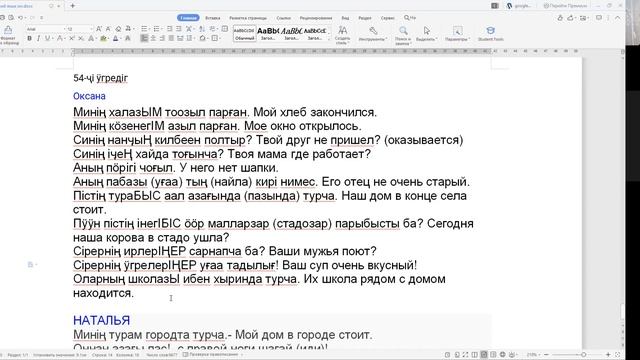Viewport: 640px width, 360px height.
Task: Open the Parameters tool
Action: point(458,34)
